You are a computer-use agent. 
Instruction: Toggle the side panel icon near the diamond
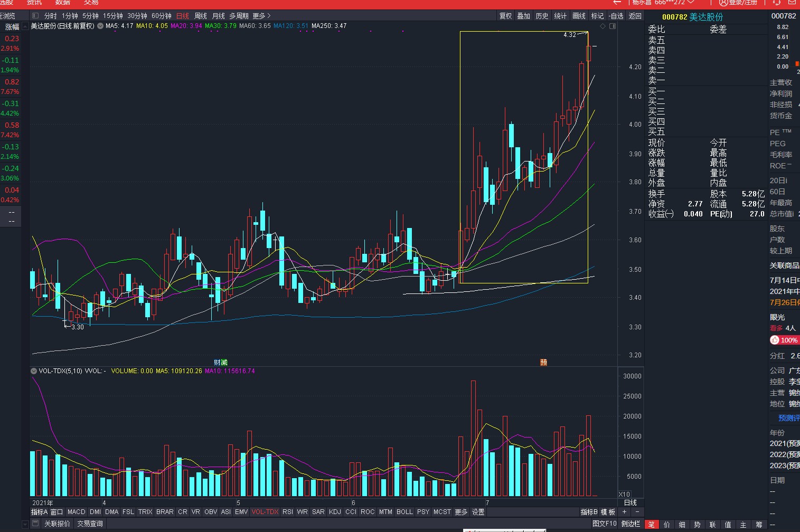pos(613,26)
